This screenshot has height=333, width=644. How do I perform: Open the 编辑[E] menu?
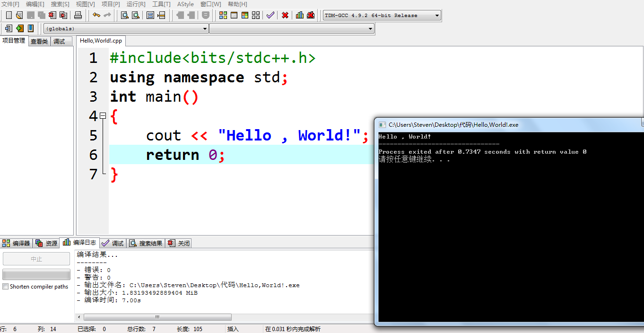[x=35, y=4]
